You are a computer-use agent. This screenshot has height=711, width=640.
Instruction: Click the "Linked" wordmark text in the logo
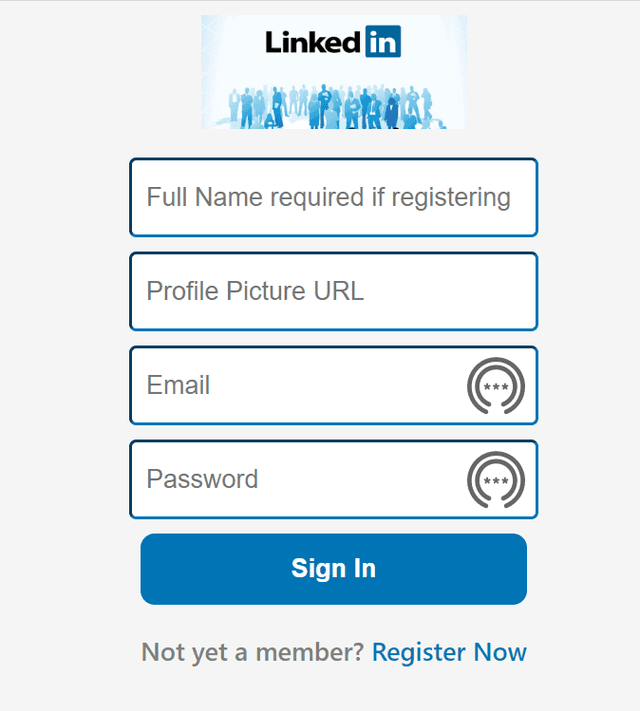tap(313, 42)
